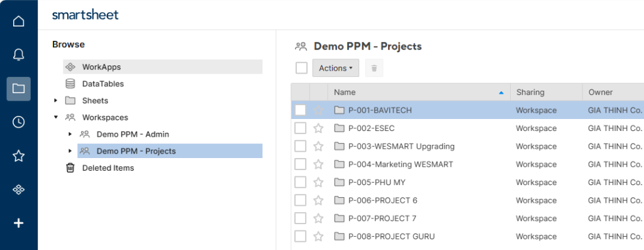Open WorkApps launcher icon in sidebar
This screenshot has height=250, width=644.
[x=18, y=190]
